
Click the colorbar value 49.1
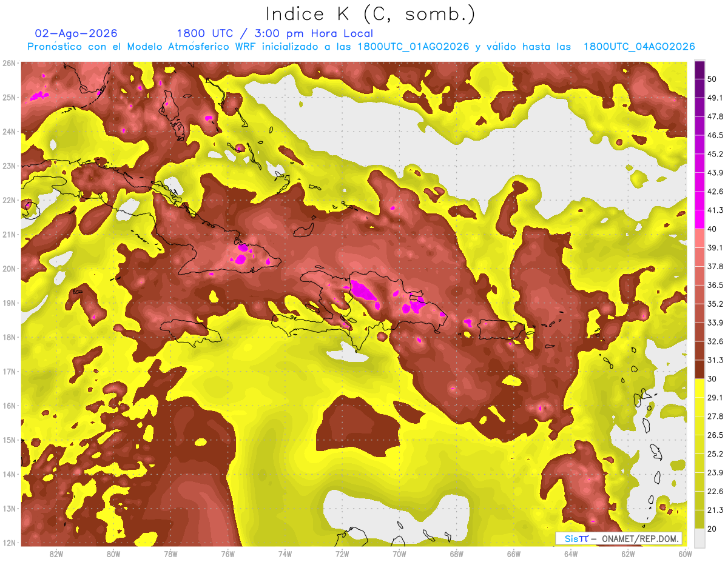coord(716,98)
